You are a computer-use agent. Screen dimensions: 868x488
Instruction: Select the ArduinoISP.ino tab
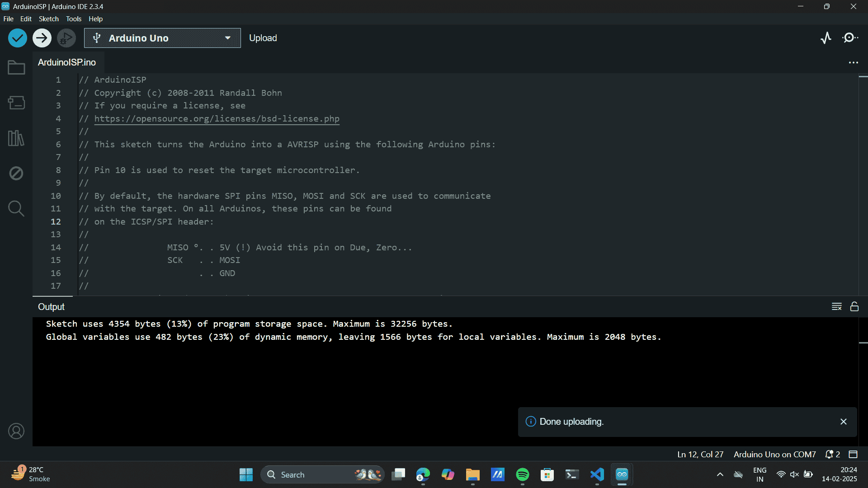click(67, 62)
